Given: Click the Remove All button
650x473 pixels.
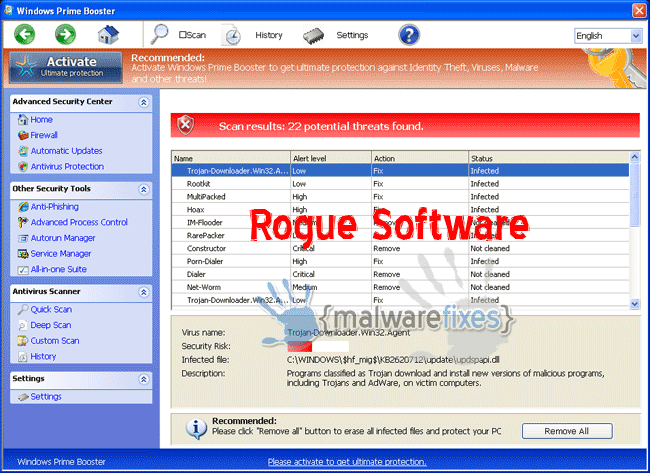Looking at the screenshot, I should click(567, 431).
